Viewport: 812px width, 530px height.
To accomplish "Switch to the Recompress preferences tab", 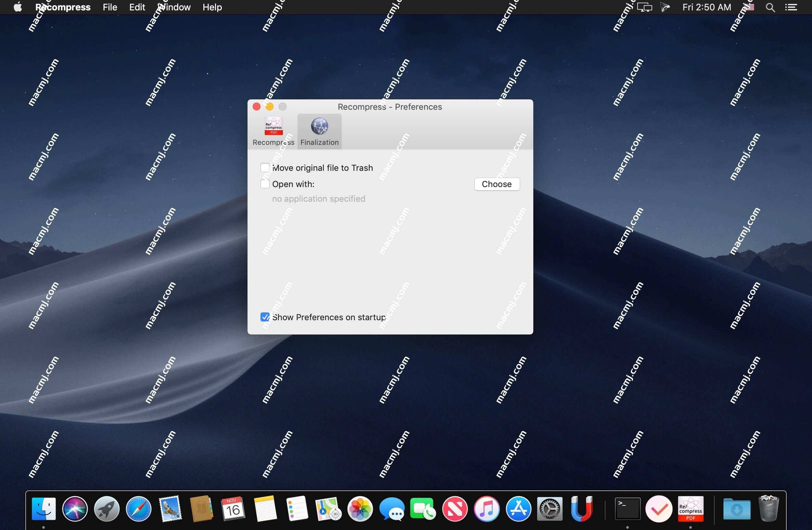I will tap(273, 132).
